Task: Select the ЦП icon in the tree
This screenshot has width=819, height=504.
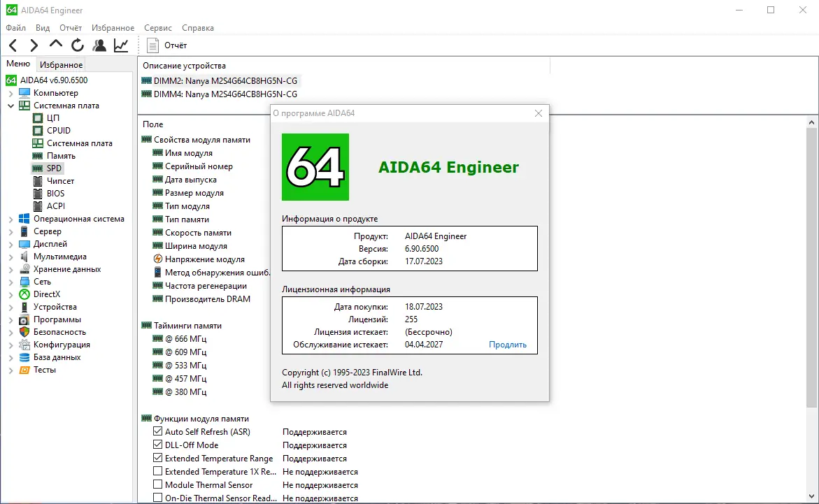Action: click(x=38, y=118)
